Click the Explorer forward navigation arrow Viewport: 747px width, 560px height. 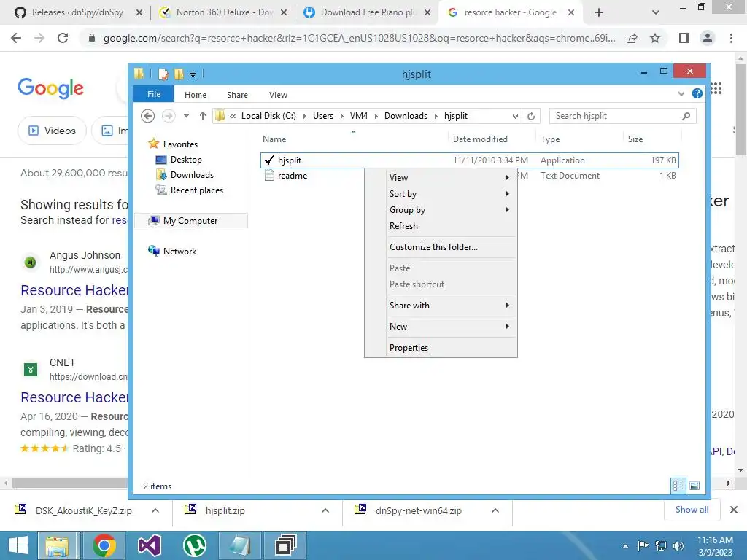169,116
